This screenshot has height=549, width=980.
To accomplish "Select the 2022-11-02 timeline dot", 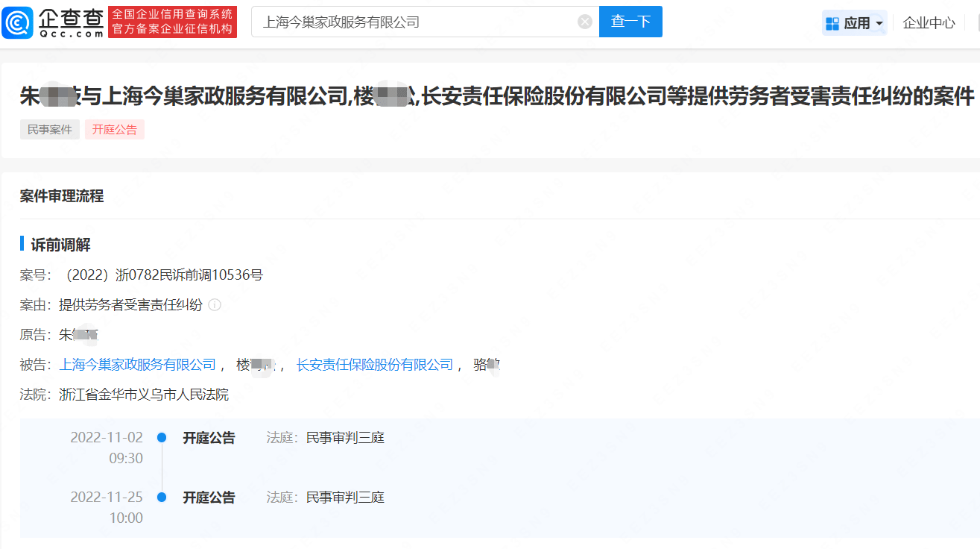I will tap(162, 438).
